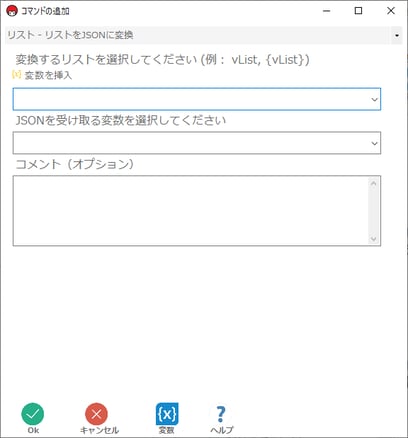This screenshot has width=408, height=438.
Task: Click the green Ok checkmark icon
Action: [x=33, y=414]
